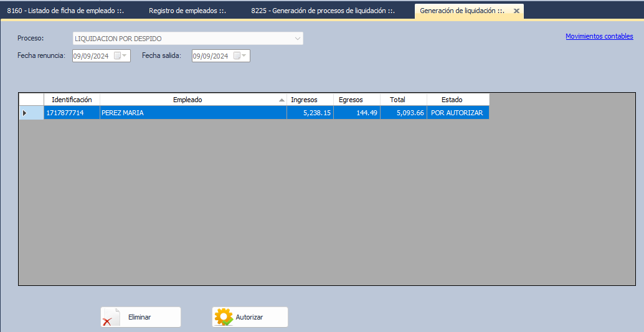
Task: Open the Movimientos contables link
Action: pos(599,36)
